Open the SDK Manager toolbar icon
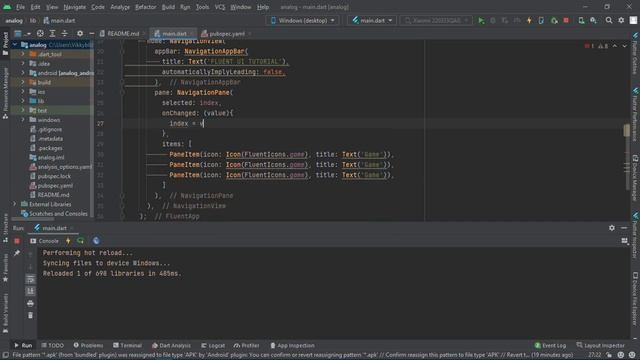 (x=593, y=20)
